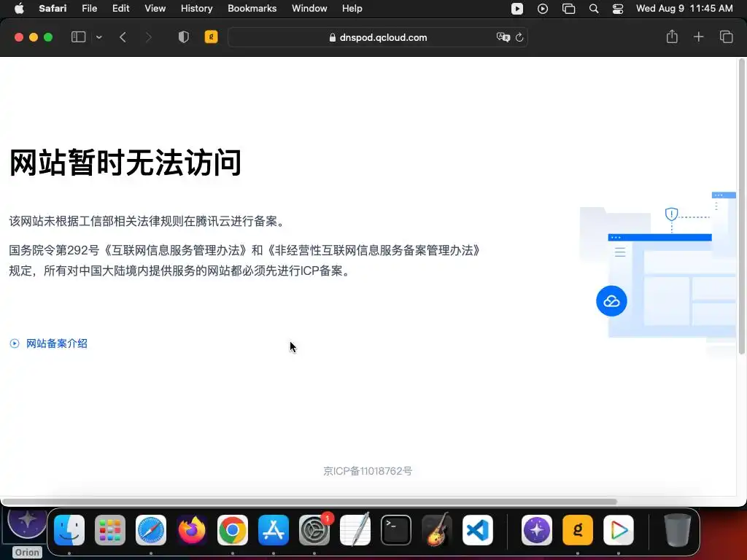Open System Settings from the Dock
747x560 pixels.
click(x=314, y=530)
